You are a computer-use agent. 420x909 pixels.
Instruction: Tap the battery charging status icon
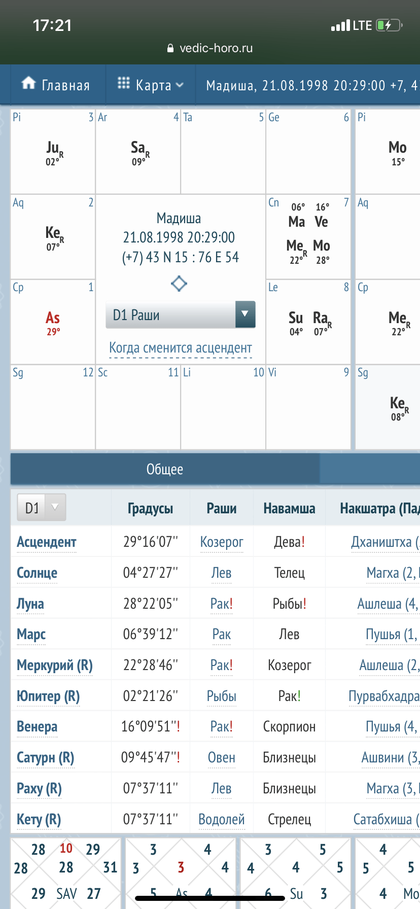pos(389,26)
